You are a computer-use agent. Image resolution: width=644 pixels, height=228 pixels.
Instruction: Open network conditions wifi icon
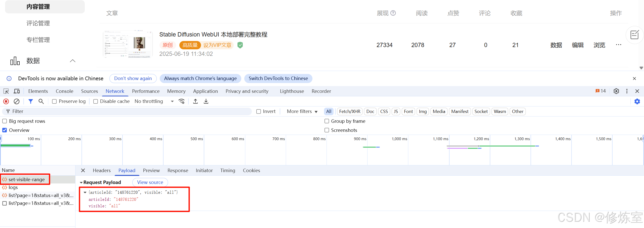tap(181, 101)
